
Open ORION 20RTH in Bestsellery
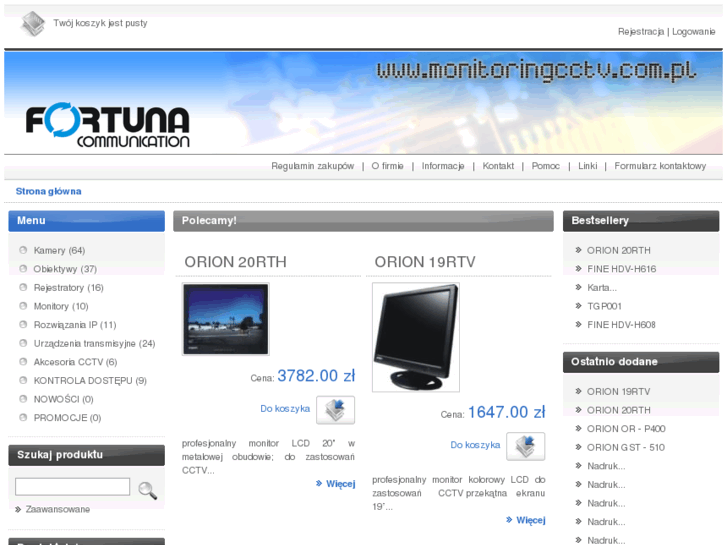click(x=619, y=250)
